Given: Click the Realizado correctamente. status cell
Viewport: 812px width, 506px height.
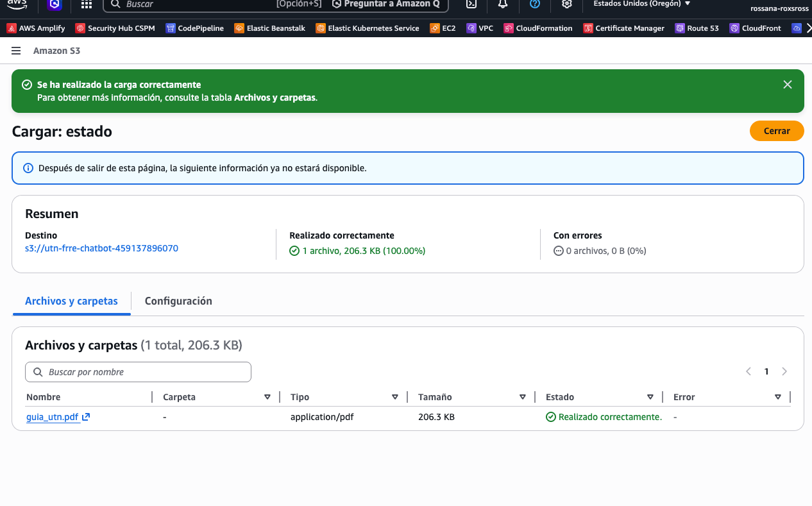Looking at the screenshot, I should 604,417.
